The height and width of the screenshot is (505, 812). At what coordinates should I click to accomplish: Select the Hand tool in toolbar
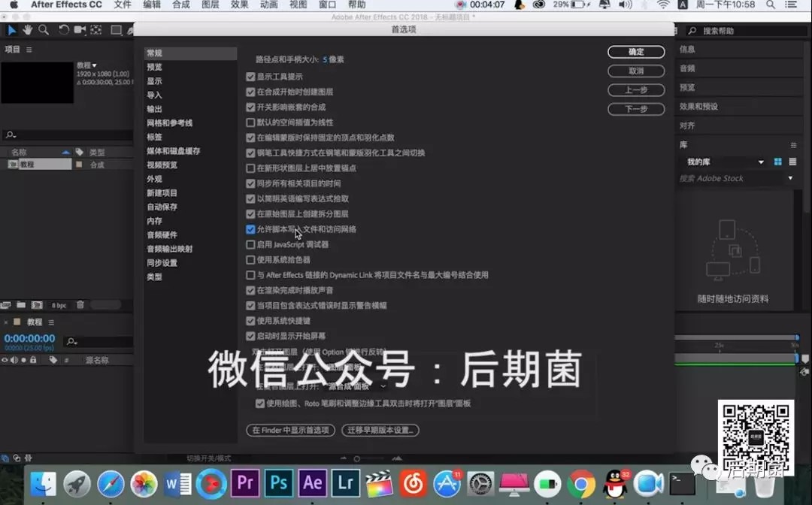[x=28, y=30]
